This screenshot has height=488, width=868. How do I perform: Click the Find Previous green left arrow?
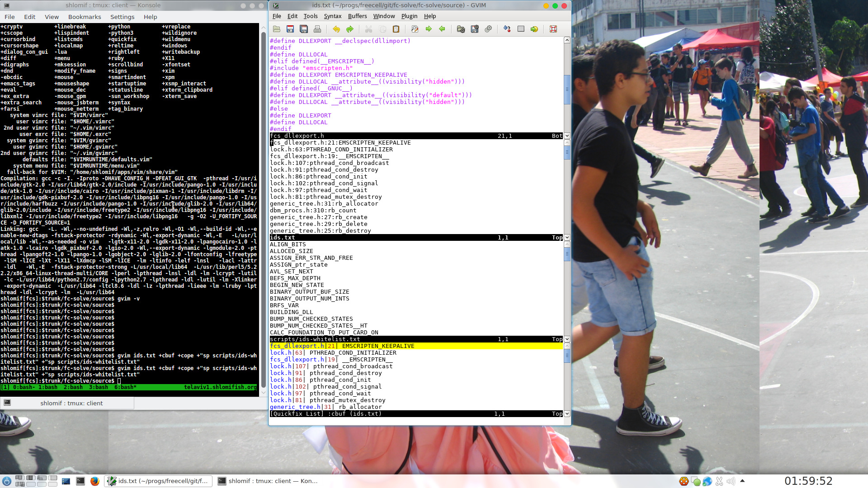click(442, 29)
